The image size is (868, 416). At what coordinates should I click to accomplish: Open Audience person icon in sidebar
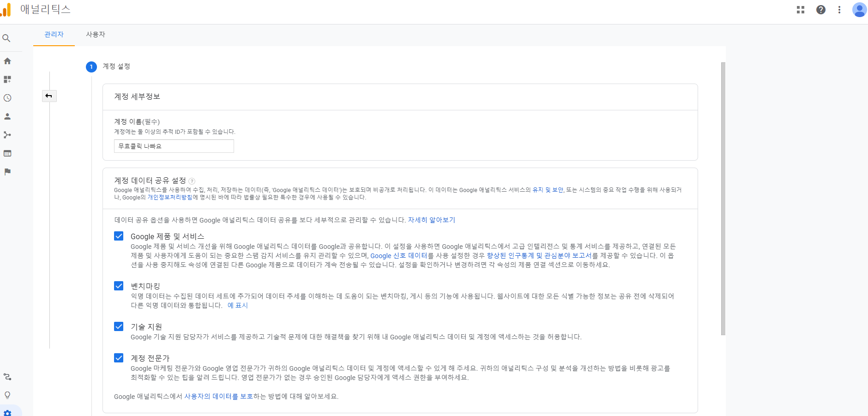(7, 116)
